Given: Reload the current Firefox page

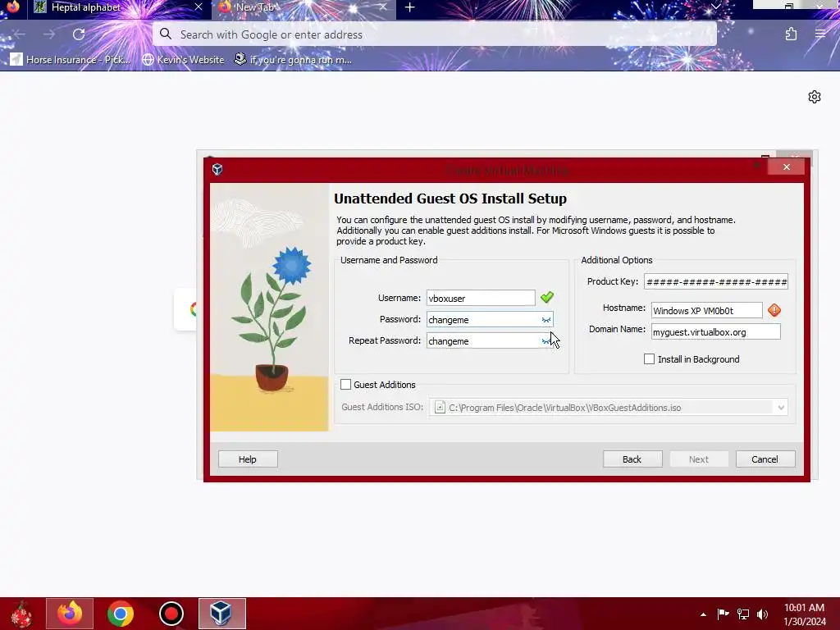Looking at the screenshot, I should 79,34.
